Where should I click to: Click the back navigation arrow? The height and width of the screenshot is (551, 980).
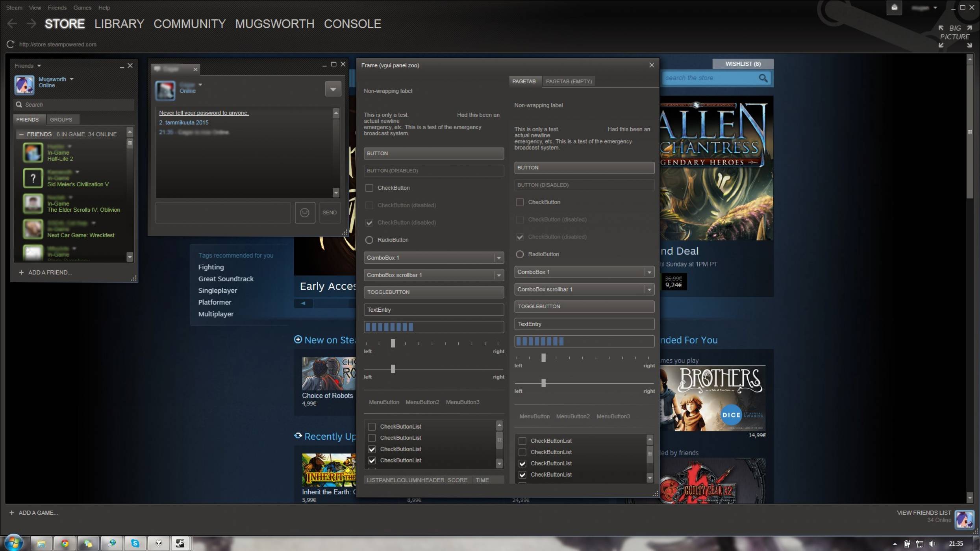click(12, 24)
